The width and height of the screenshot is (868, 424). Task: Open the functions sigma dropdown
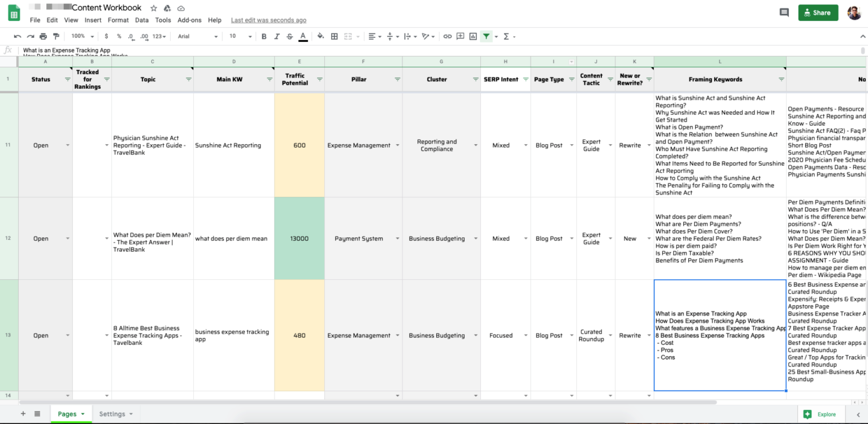coord(509,36)
